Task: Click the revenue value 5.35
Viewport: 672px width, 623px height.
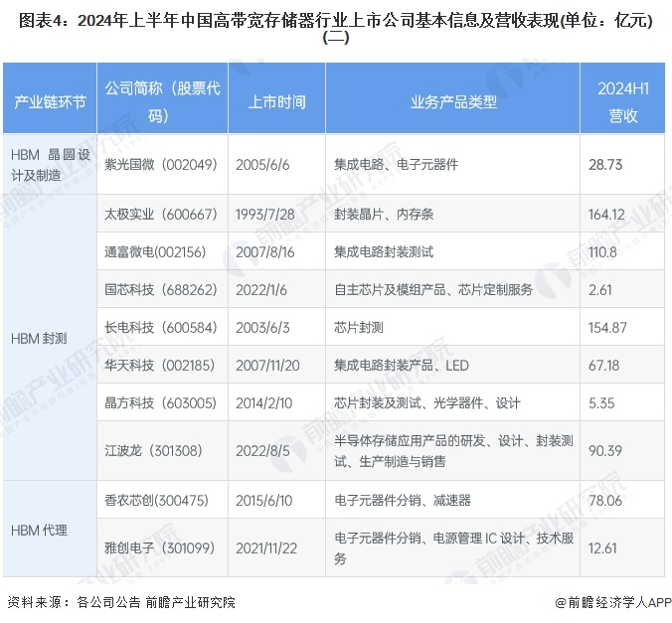Action: (x=601, y=402)
